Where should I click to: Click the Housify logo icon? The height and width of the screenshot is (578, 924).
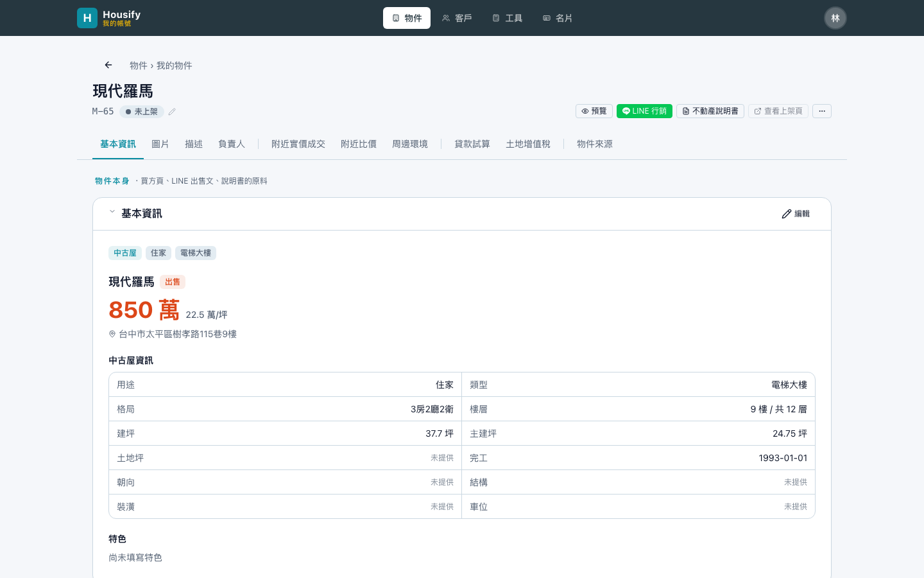point(87,18)
